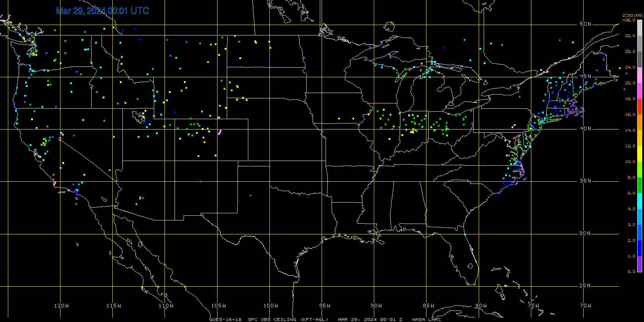Click the '12.0' legend label
The image size is (644, 322).
point(630,146)
